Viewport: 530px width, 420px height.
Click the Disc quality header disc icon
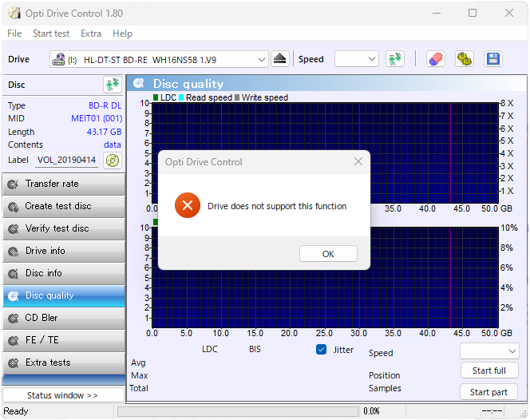click(139, 83)
